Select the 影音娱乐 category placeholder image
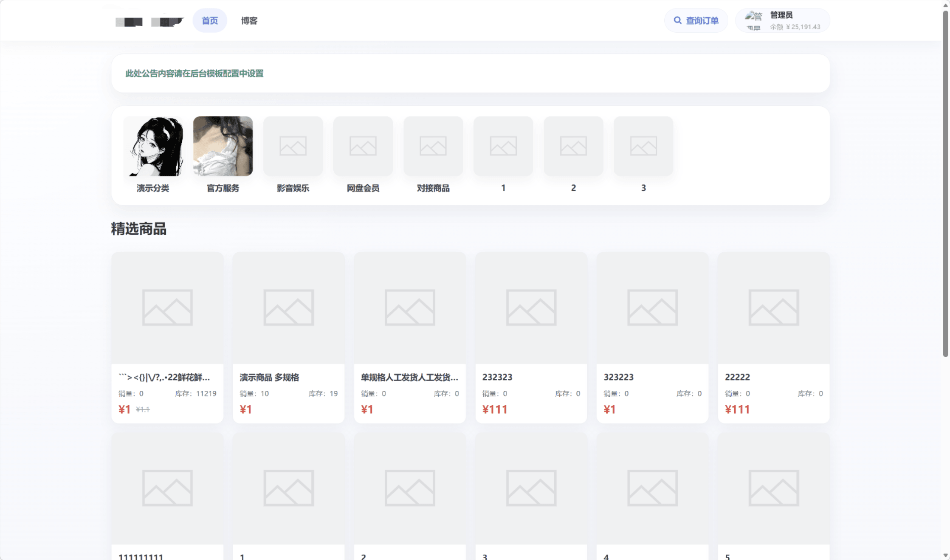 [293, 146]
